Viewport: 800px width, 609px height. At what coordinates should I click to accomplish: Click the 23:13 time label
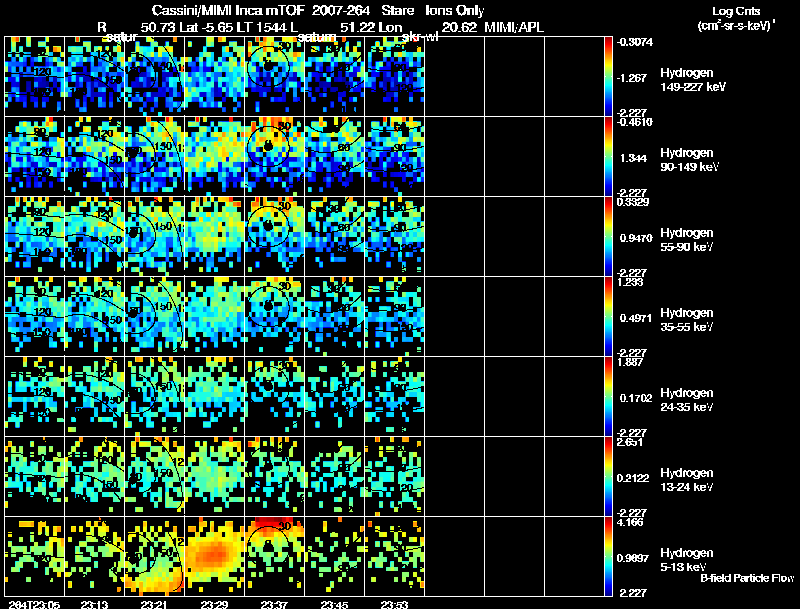point(94,605)
